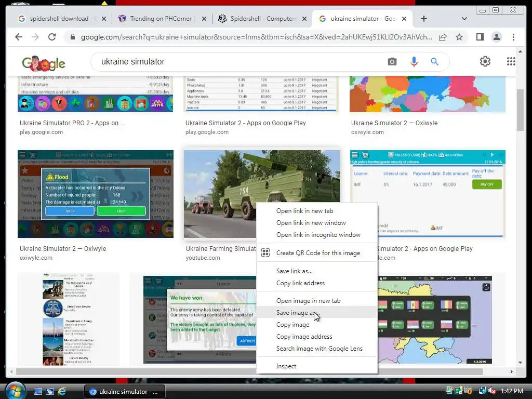Click the QR code icon in context menu

tap(265, 252)
